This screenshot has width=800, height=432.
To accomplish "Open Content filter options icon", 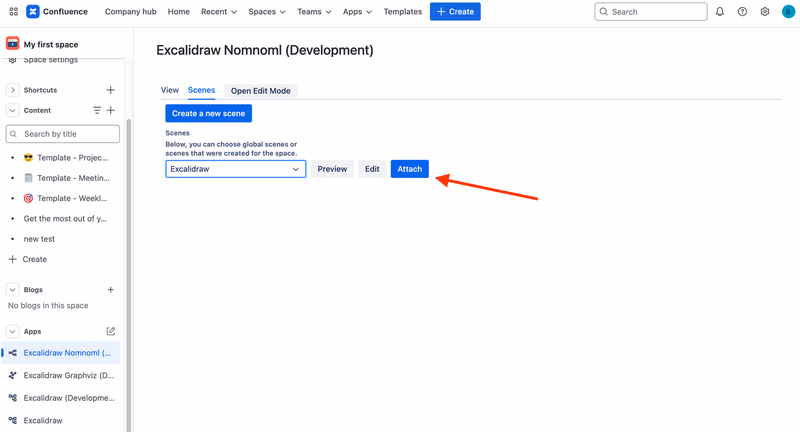I will coord(96,110).
